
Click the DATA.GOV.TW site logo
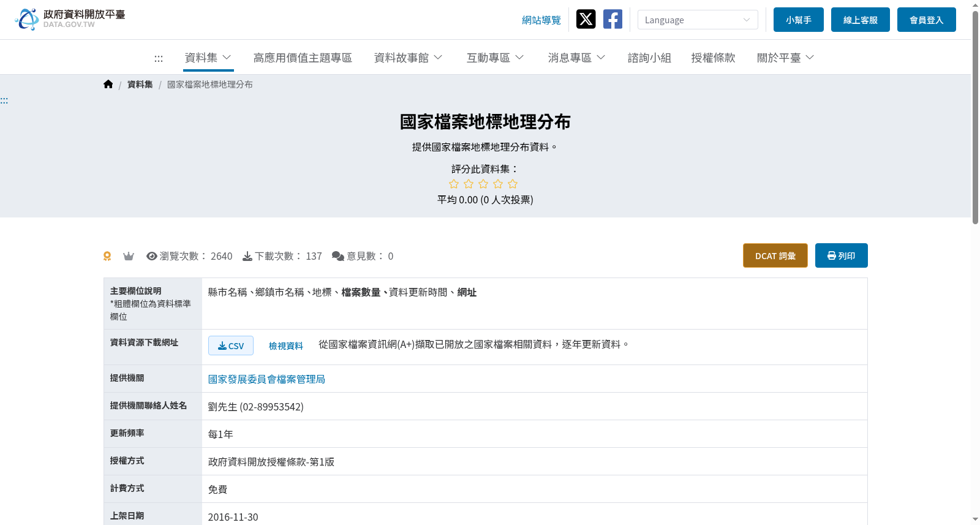70,19
